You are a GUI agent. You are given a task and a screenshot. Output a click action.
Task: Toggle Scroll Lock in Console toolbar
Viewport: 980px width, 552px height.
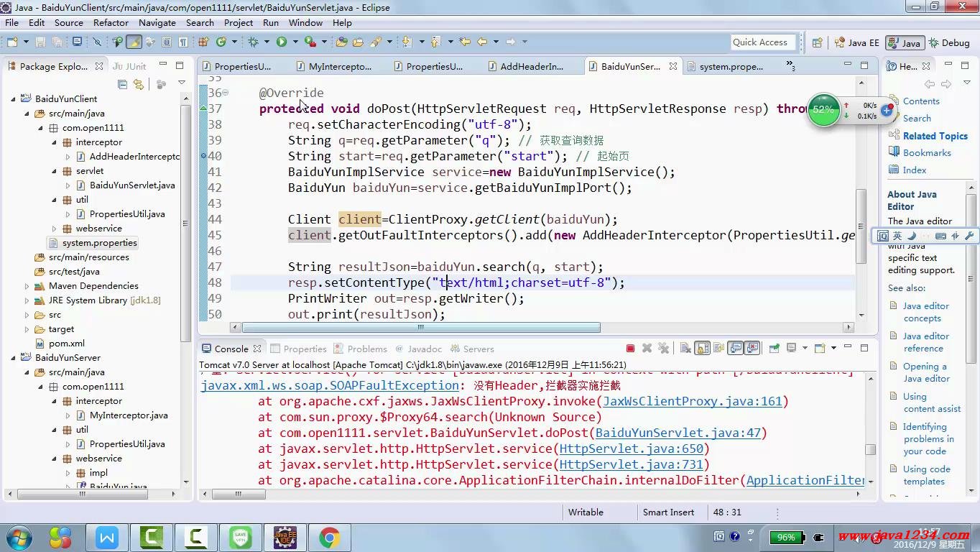click(702, 348)
